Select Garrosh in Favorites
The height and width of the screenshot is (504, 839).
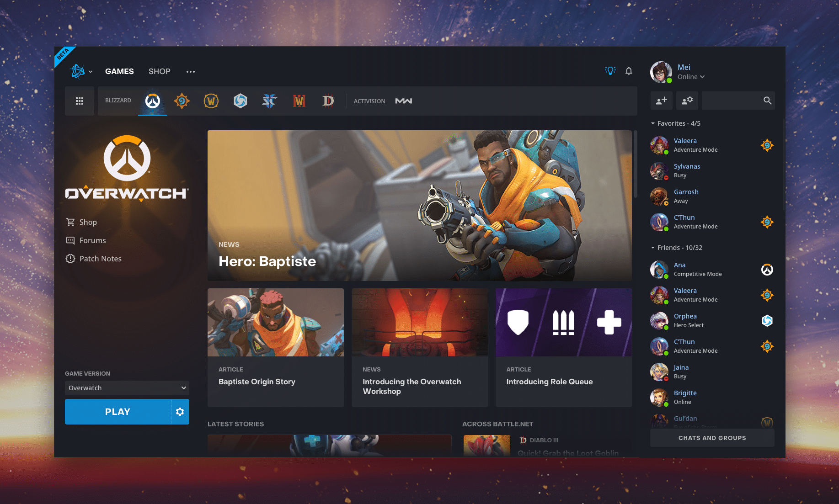[712, 196]
